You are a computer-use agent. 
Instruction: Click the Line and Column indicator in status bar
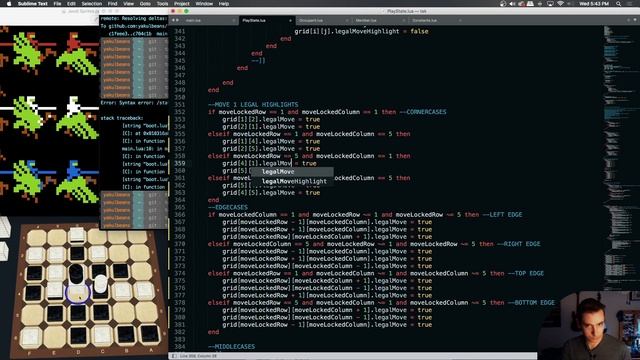pos(198,356)
